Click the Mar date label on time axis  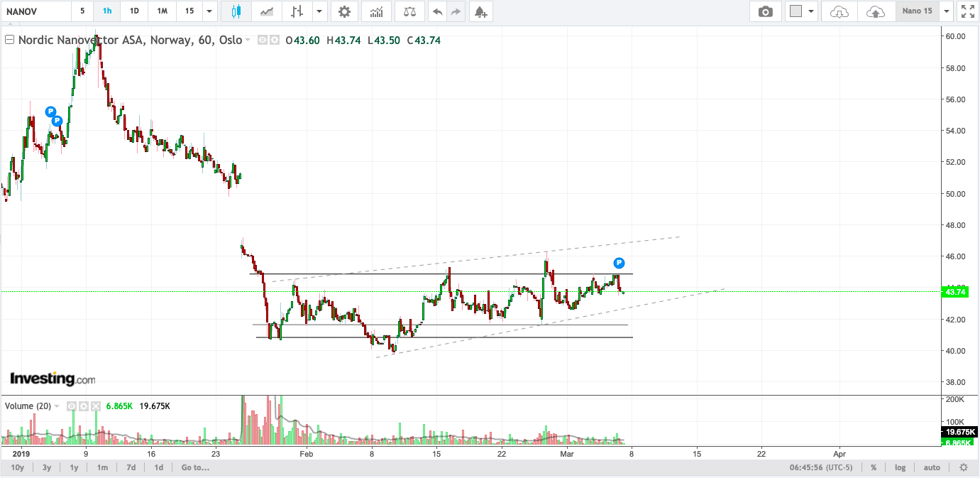click(x=567, y=453)
